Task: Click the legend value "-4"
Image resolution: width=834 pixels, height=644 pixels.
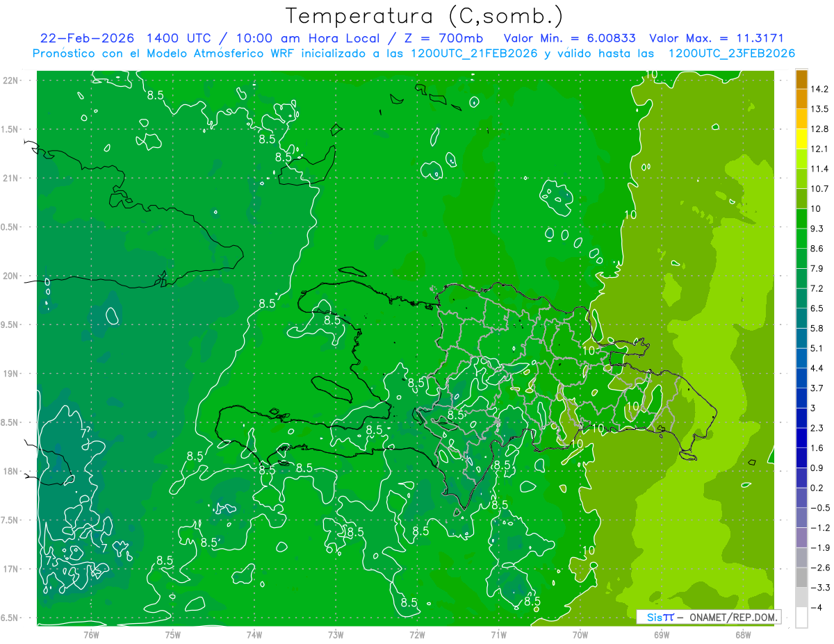Action: tap(816, 607)
